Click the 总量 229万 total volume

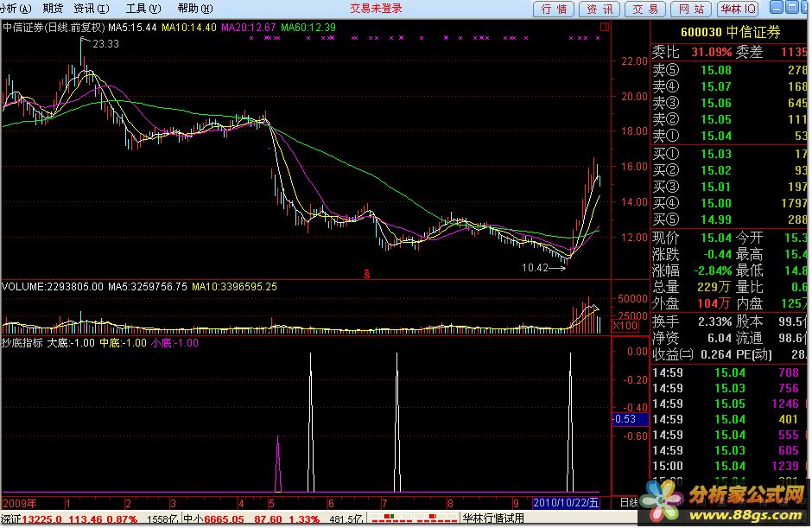(x=714, y=287)
